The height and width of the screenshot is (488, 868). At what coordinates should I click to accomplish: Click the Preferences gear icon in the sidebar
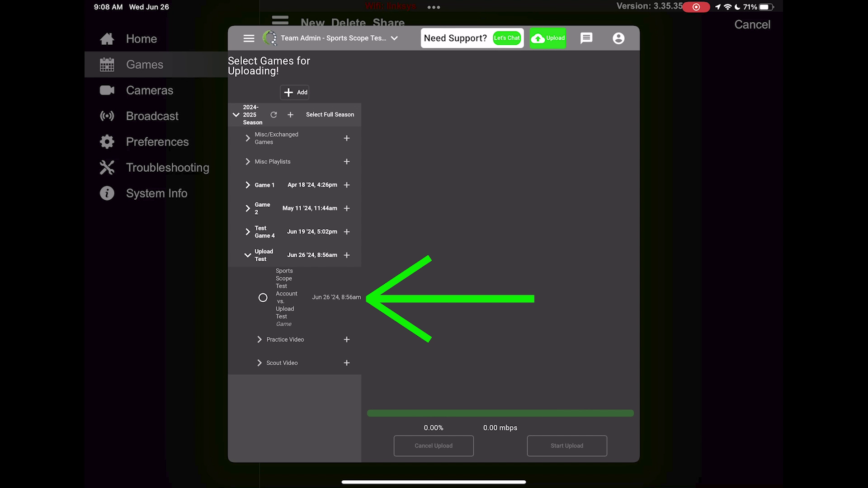pyautogui.click(x=107, y=142)
